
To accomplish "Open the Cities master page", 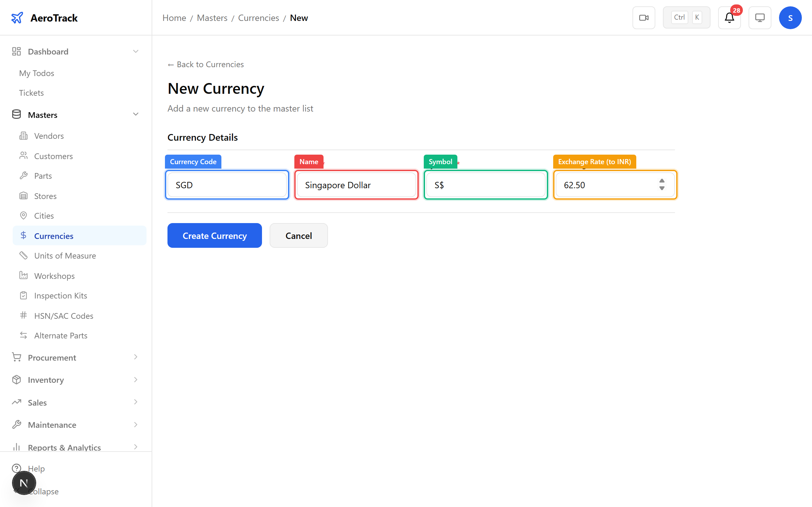I will point(44,215).
